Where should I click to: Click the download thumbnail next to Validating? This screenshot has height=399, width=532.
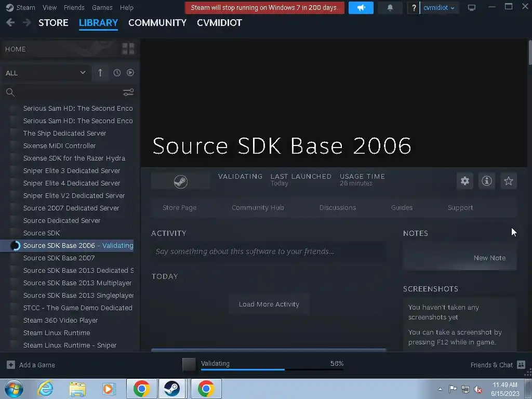189,365
